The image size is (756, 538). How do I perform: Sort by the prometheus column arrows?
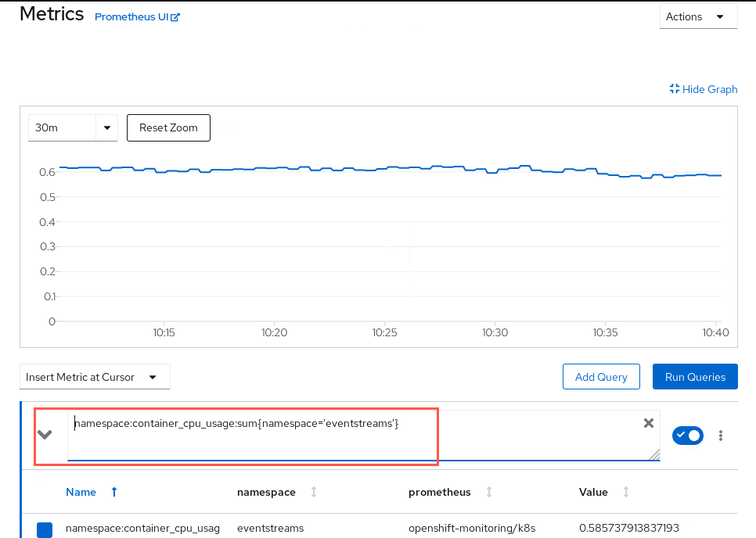489,492
